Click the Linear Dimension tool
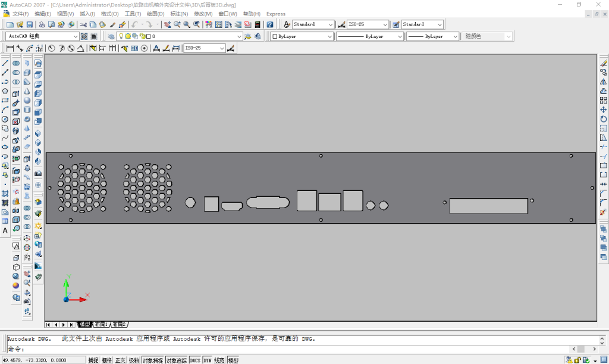 [10, 48]
